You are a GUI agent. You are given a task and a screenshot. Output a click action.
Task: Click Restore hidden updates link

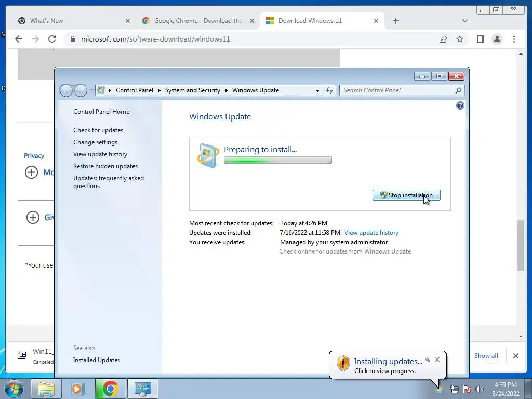pyautogui.click(x=105, y=166)
